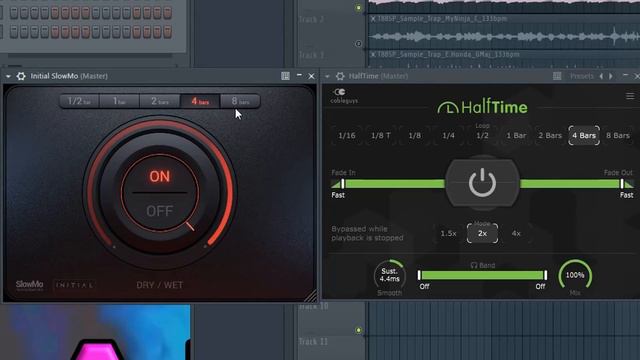The height and width of the screenshot is (360, 640).
Task: Set HalfTime loop to 1/16
Action: [347, 136]
